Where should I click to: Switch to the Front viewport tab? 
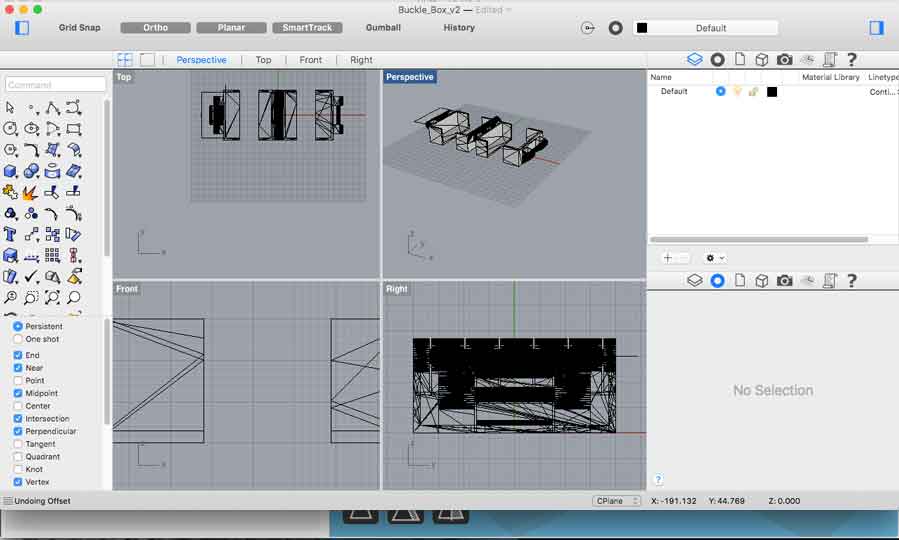pos(310,60)
